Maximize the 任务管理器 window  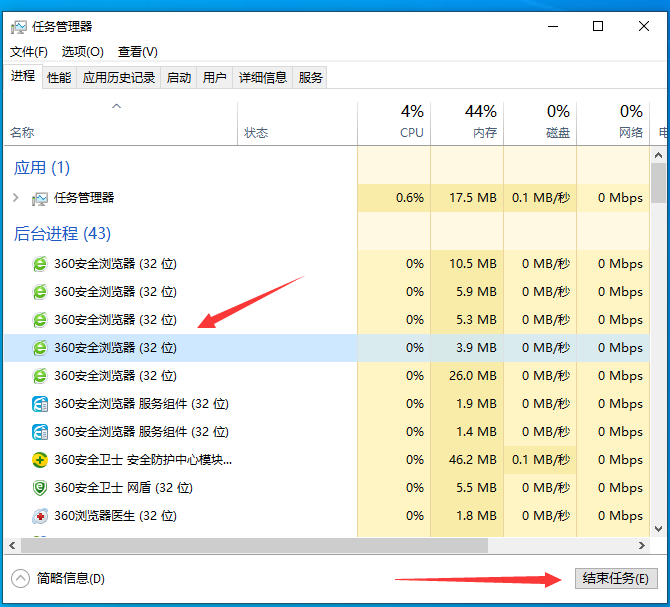coord(598,26)
